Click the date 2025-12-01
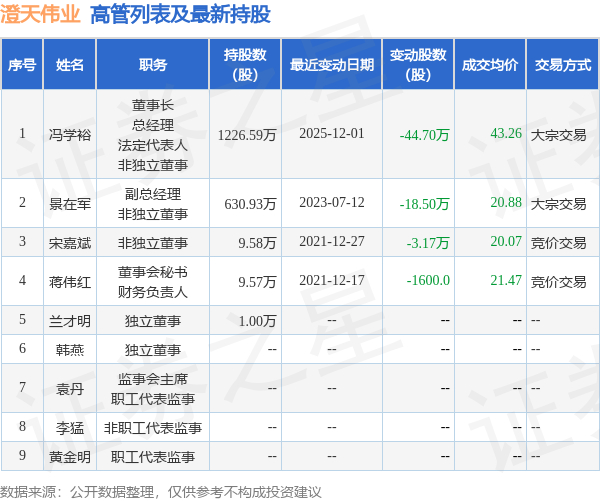This screenshot has height=501, width=600. (x=332, y=134)
